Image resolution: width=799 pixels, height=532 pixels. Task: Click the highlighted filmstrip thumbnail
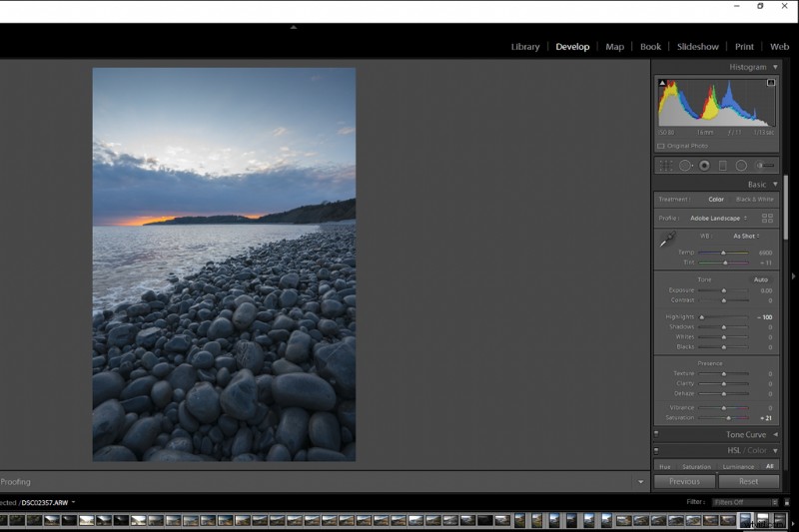coord(745,520)
